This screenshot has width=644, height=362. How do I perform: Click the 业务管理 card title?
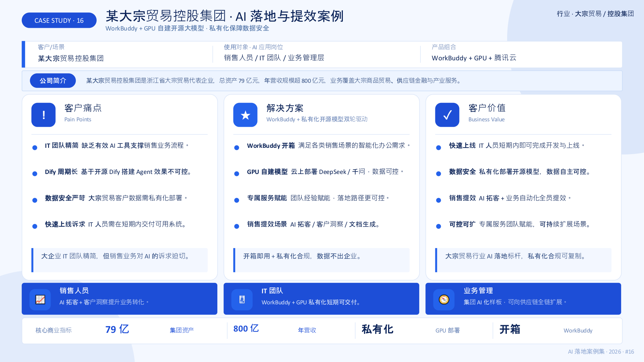pyautogui.click(x=478, y=291)
